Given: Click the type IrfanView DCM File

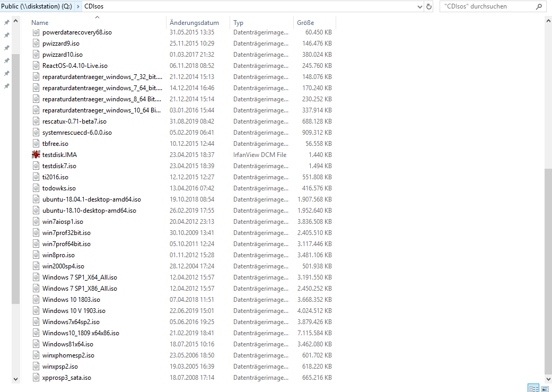Looking at the screenshot, I should (x=260, y=154).
